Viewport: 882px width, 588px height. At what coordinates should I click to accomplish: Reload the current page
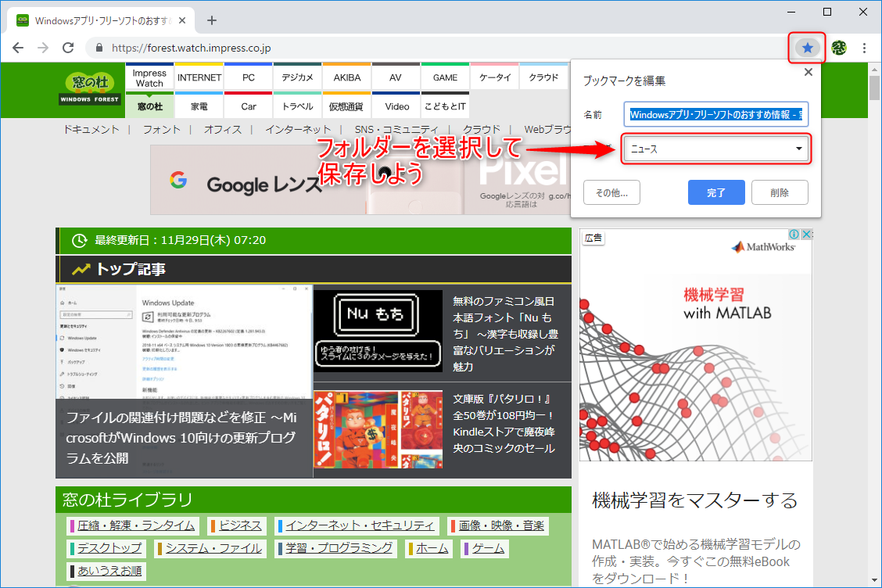point(68,48)
